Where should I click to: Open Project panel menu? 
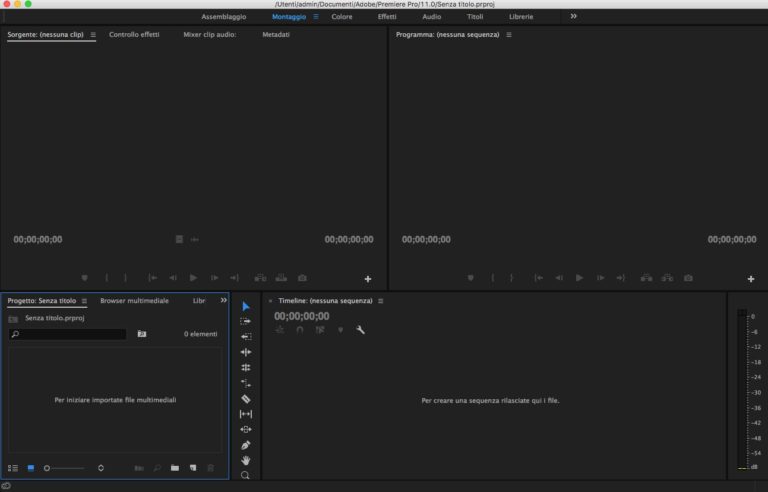(84, 301)
